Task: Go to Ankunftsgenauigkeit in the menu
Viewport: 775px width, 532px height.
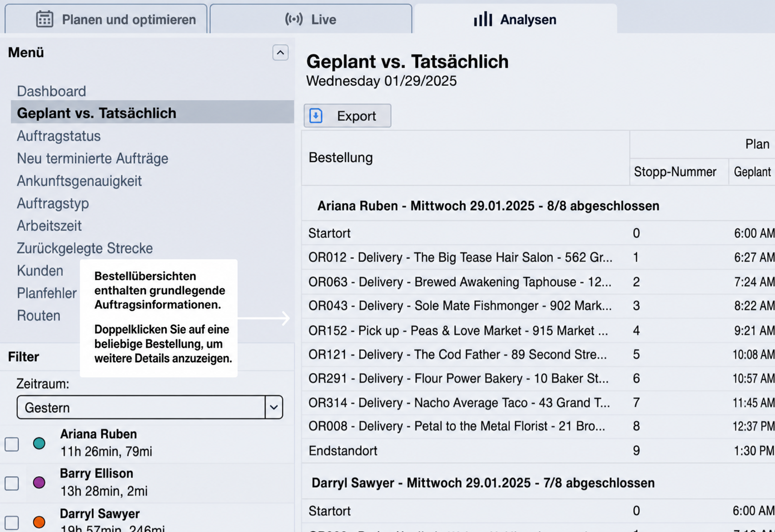Action: tap(79, 181)
